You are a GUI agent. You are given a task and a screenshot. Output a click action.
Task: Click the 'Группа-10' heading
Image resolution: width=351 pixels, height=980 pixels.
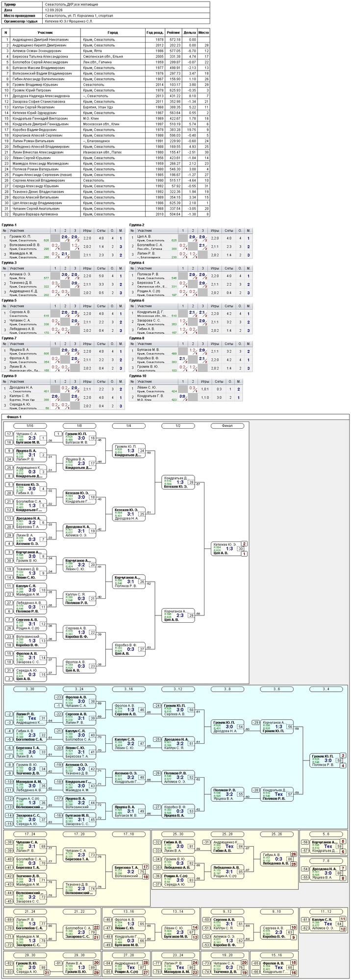[x=138, y=376]
